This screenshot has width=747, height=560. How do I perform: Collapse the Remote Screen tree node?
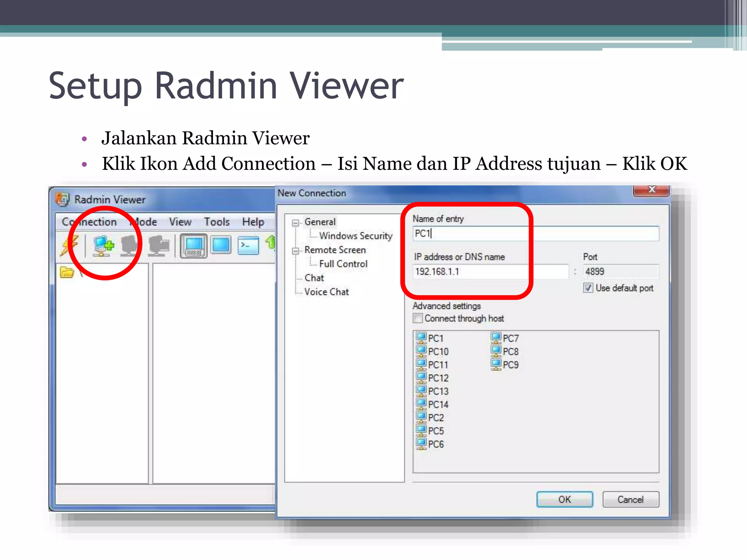(x=295, y=250)
